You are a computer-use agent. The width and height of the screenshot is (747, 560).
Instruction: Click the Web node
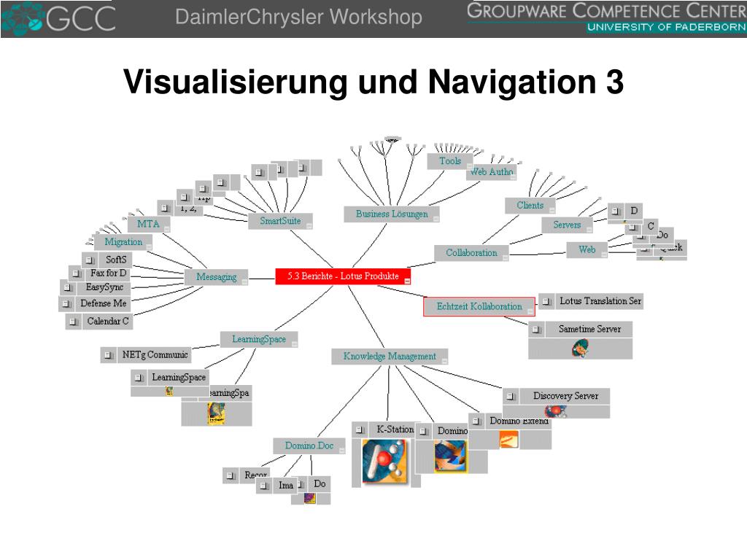(x=587, y=249)
